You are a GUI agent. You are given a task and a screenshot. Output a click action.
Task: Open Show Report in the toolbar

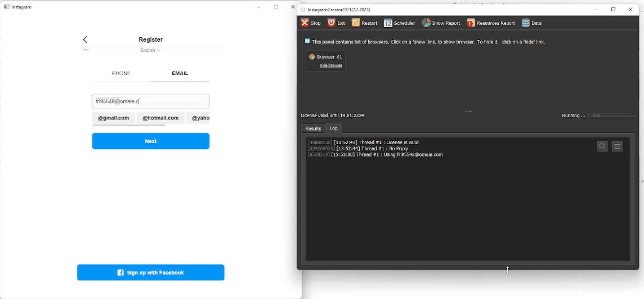pos(441,23)
